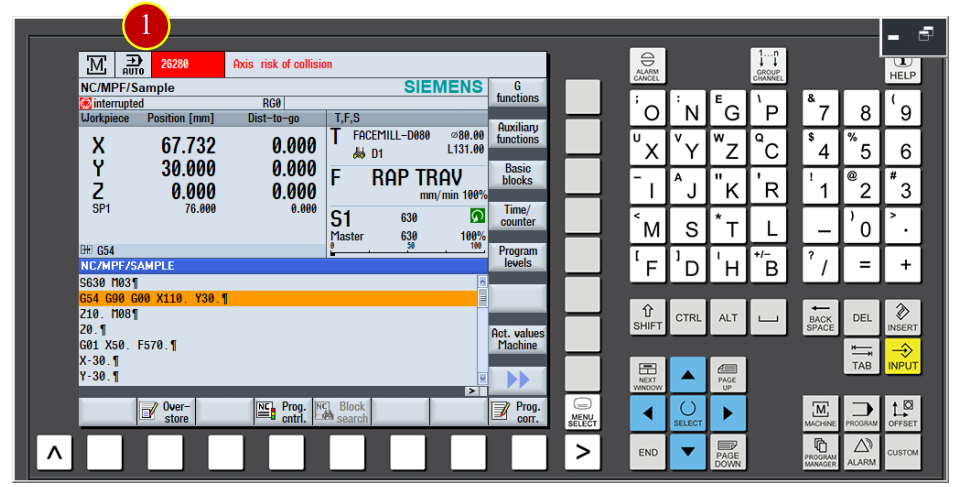Click the equals sign key
The image size is (954, 487).
coord(862,264)
